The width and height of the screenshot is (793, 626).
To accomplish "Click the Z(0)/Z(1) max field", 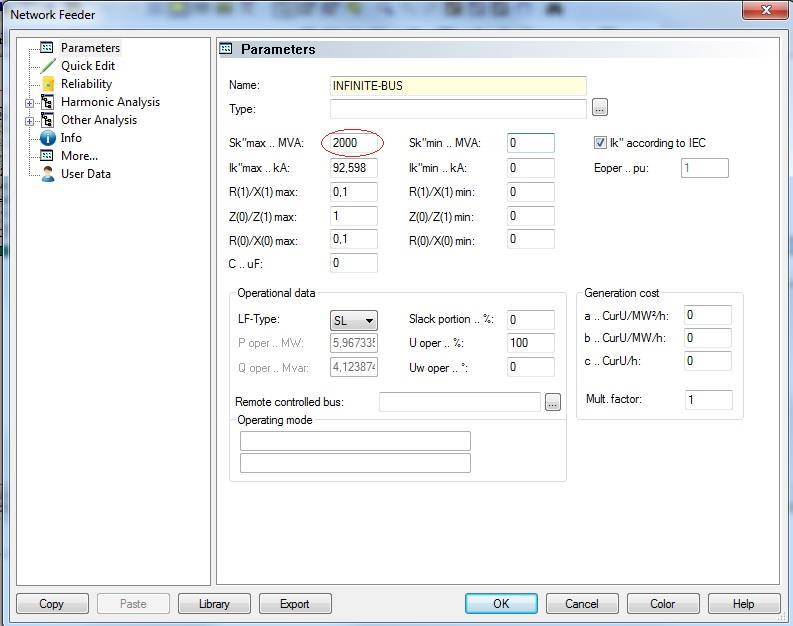I will [354, 216].
